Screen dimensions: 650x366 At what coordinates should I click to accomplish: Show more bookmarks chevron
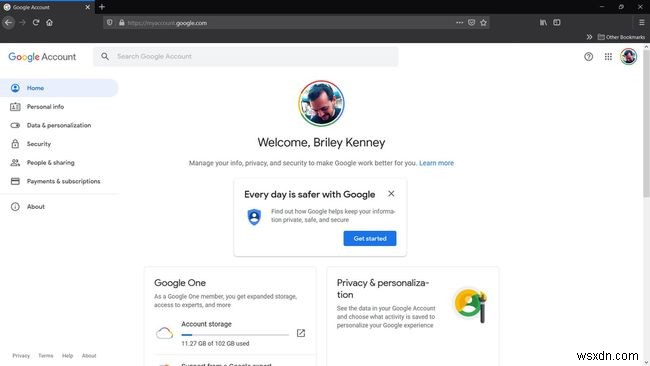pyautogui.click(x=589, y=37)
